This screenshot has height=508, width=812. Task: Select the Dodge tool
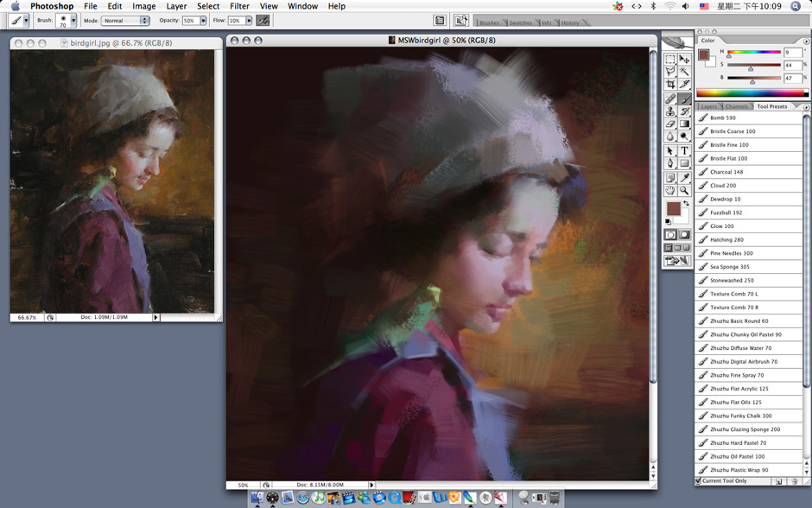click(684, 137)
